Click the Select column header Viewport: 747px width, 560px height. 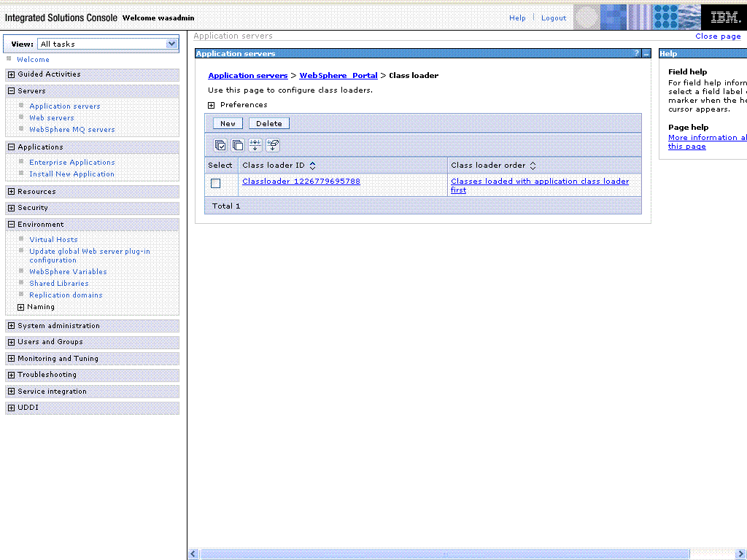pyautogui.click(x=220, y=166)
